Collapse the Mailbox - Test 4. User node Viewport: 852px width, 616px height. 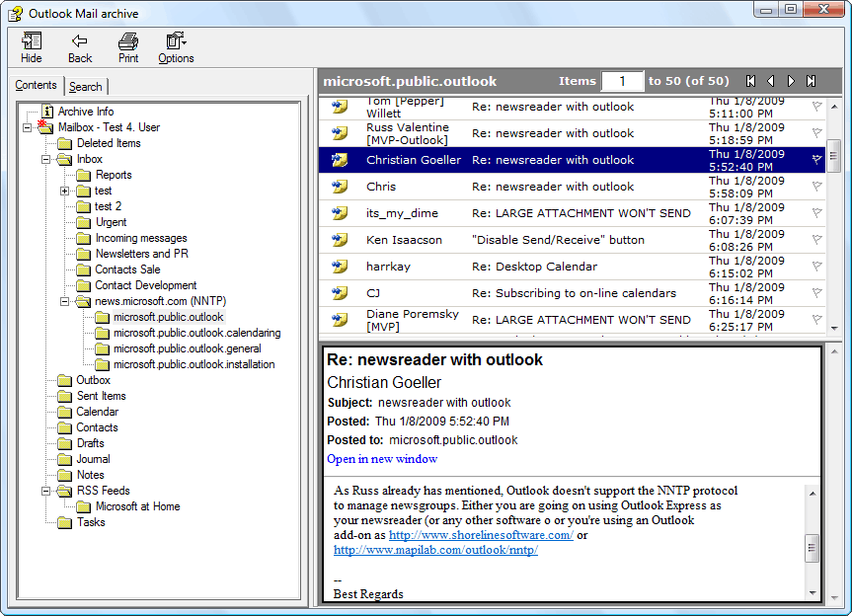pyautogui.click(x=28, y=127)
